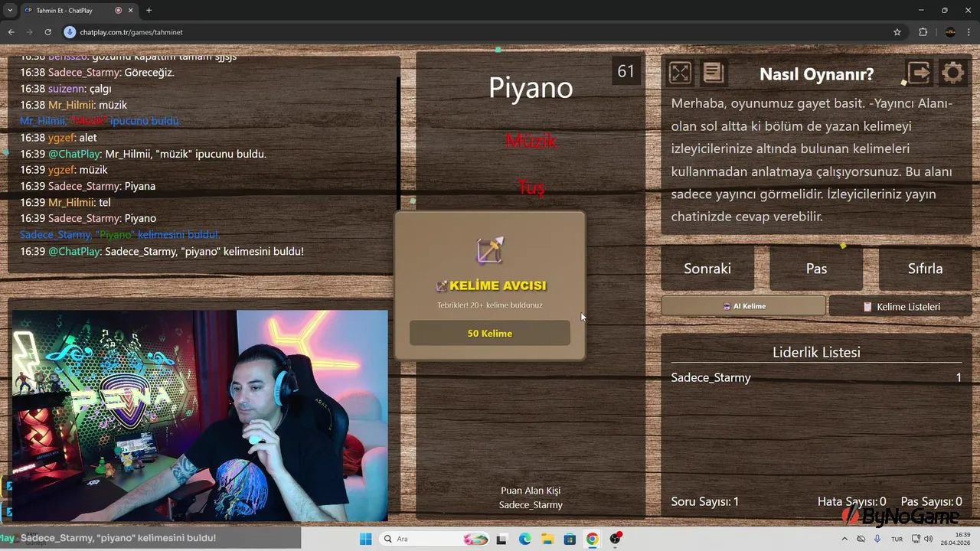Click the Pas Sayısı: 0 counter
Viewport: 980px width, 551px height.
click(931, 501)
